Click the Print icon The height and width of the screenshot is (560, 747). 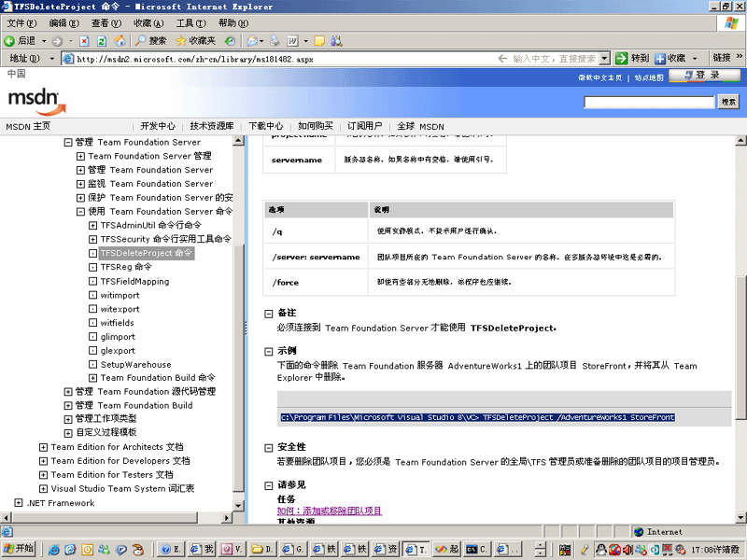pyautogui.click(x=275, y=41)
